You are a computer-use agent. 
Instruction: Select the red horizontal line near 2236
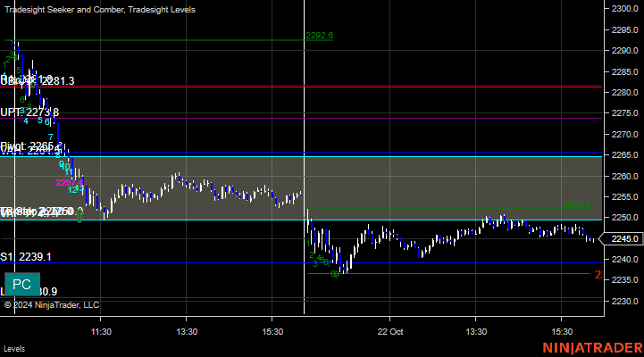448,274
